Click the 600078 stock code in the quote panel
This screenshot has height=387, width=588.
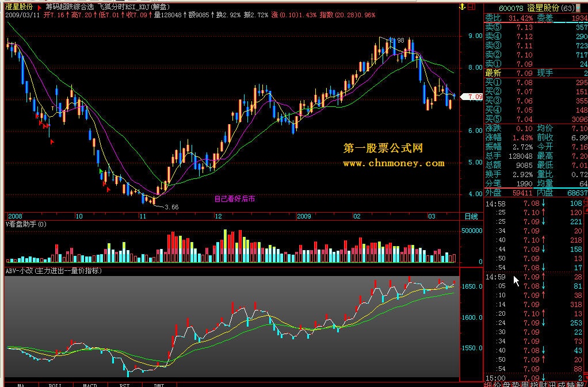pos(511,8)
